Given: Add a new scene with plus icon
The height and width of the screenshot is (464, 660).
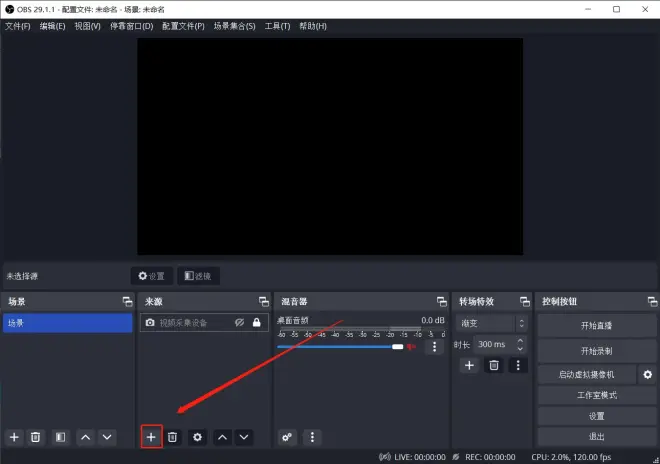Looking at the screenshot, I should pyautogui.click(x=14, y=437).
